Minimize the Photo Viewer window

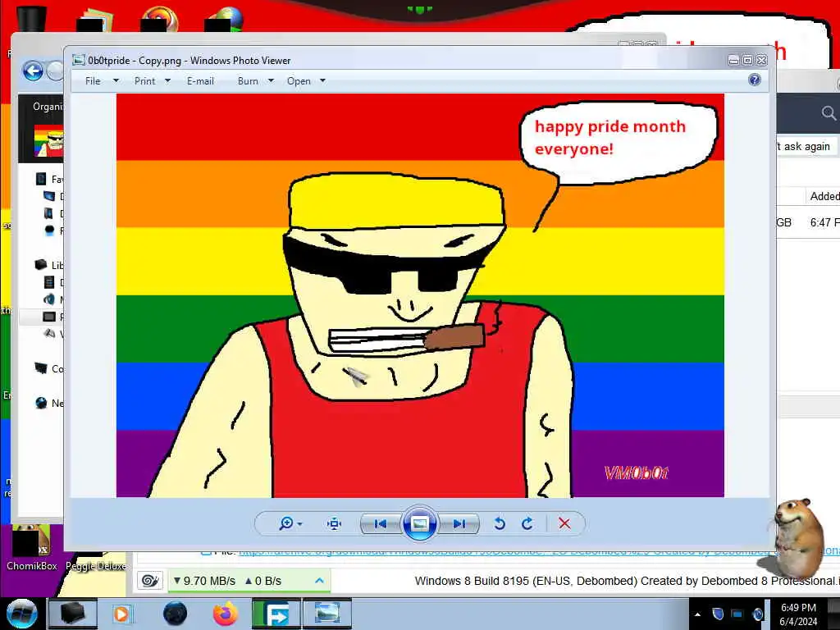pos(734,60)
